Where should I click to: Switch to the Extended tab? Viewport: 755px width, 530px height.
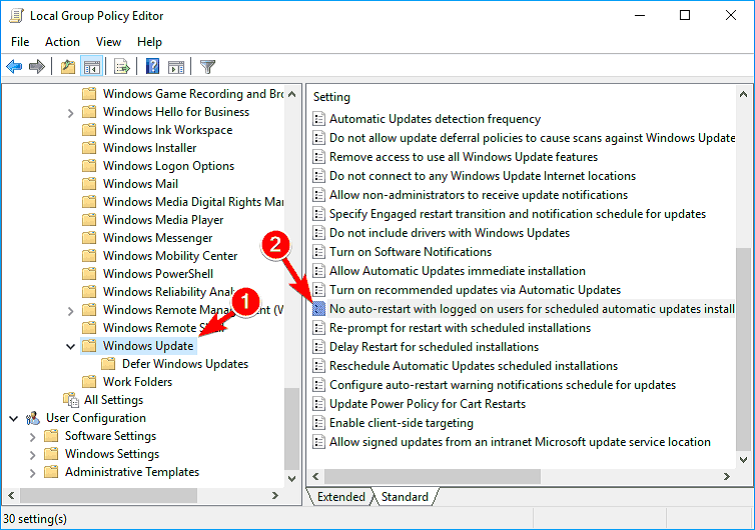pos(341,497)
